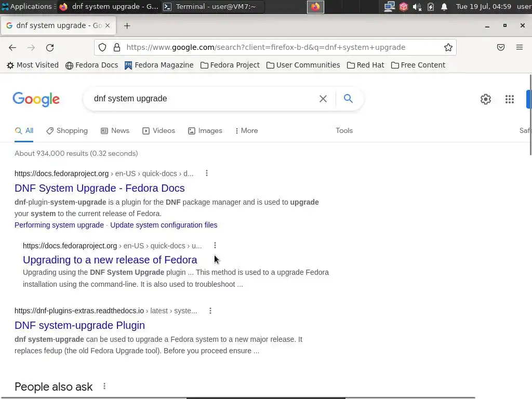Screen dimensions: 532x399
Task: Open the Google apps grid
Action: 509,99
